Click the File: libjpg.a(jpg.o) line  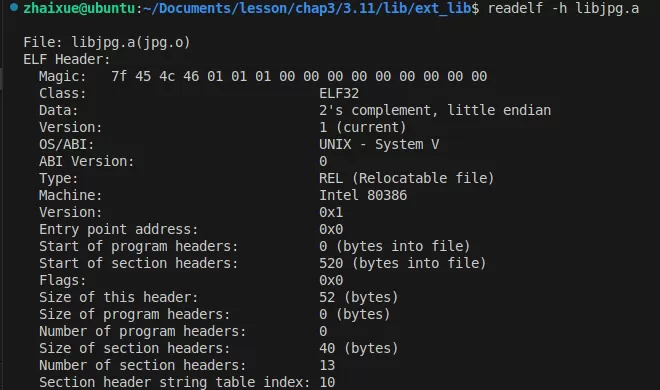pyautogui.click(x=107, y=42)
